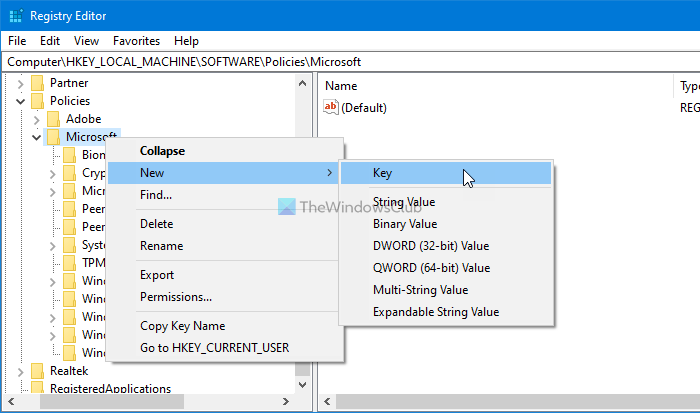Screen dimensions: 700x413
Task: Open the New submenu arrow
Action: pos(329,173)
